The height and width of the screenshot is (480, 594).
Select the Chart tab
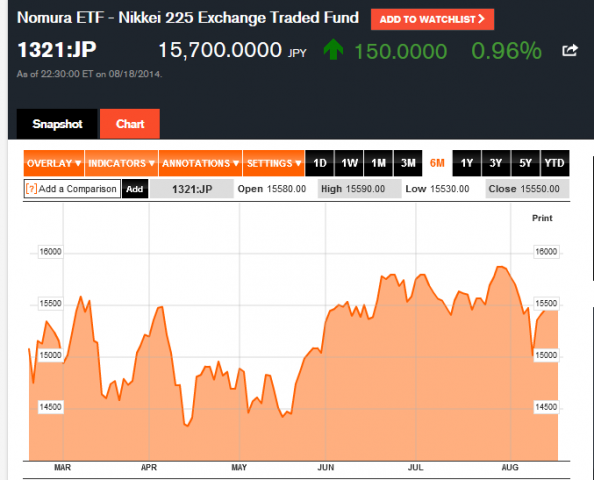[x=130, y=124]
